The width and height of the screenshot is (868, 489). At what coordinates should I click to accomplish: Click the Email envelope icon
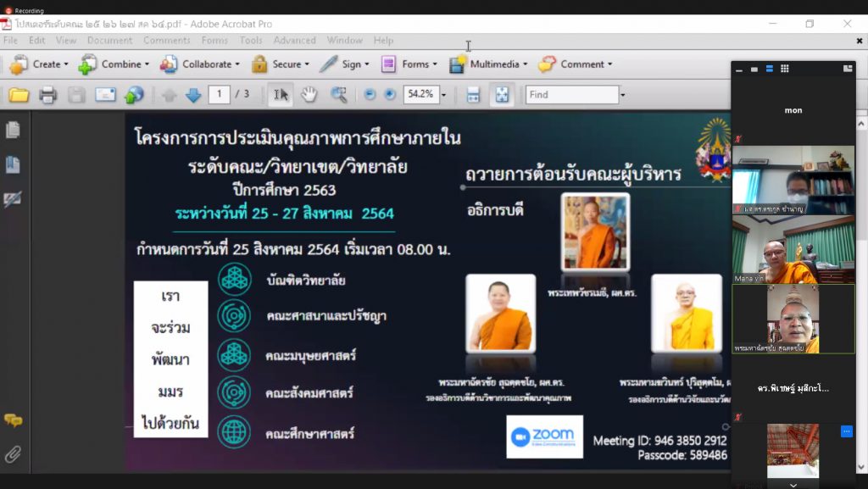pyautogui.click(x=105, y=95)
